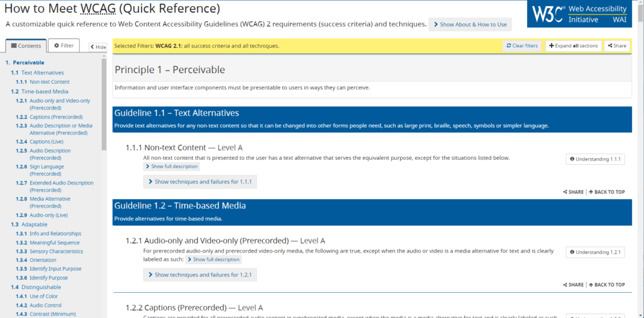Click the Clear filters button
The image size is (644, 318).
(522, 46)
